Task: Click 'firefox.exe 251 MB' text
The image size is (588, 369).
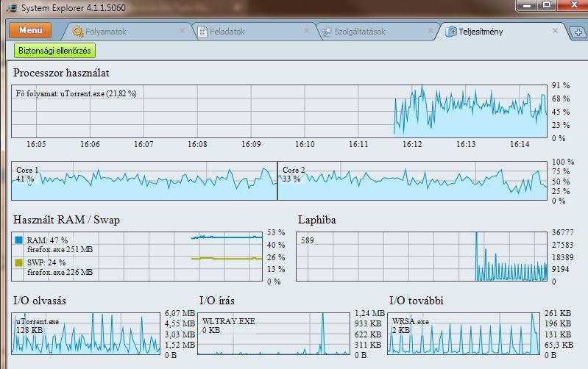Action: point(60,249)
